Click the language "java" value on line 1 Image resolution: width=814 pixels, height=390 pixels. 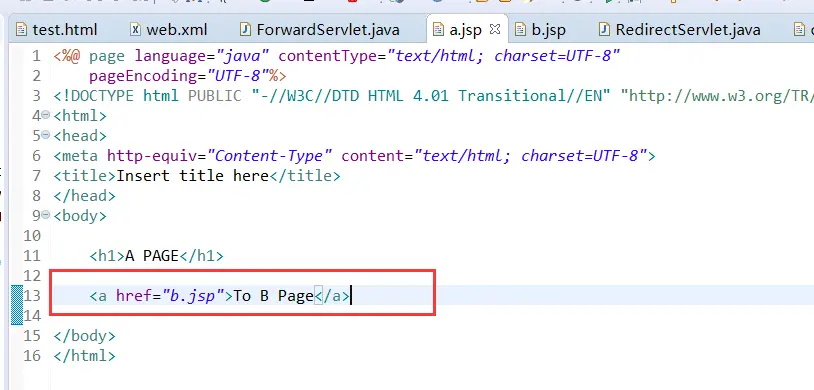[x=242, y=56]
